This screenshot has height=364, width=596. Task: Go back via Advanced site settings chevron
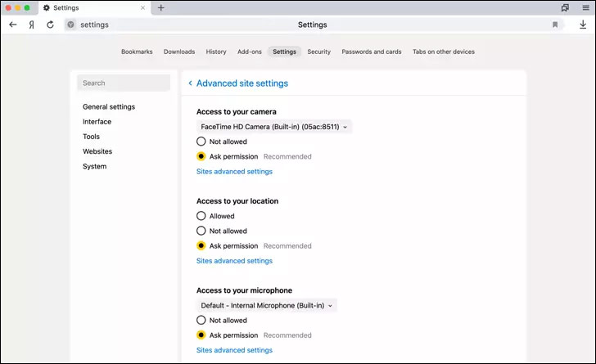pos(190,83)
